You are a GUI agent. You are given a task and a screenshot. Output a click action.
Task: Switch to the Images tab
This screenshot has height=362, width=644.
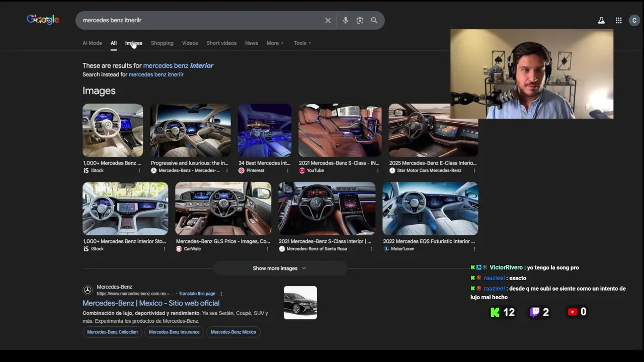tap(133, 43)
